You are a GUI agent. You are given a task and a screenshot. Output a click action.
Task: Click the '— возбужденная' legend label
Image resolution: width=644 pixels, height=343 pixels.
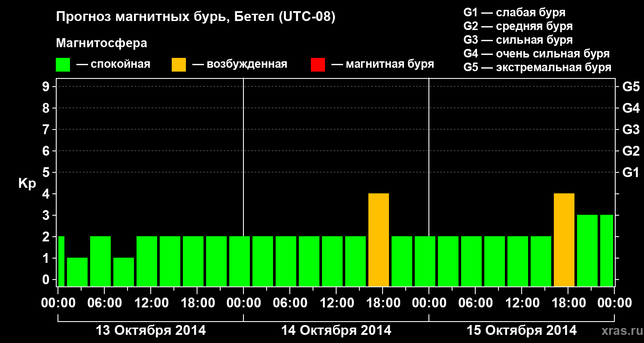[x=240, y=64]
